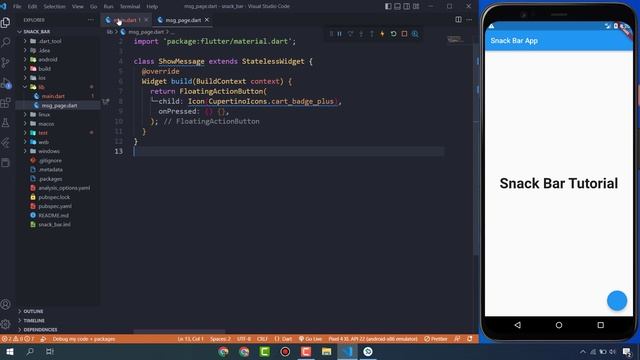Toggle the secondary sidebar layout button
640x360 pixels.
point(407,6)
